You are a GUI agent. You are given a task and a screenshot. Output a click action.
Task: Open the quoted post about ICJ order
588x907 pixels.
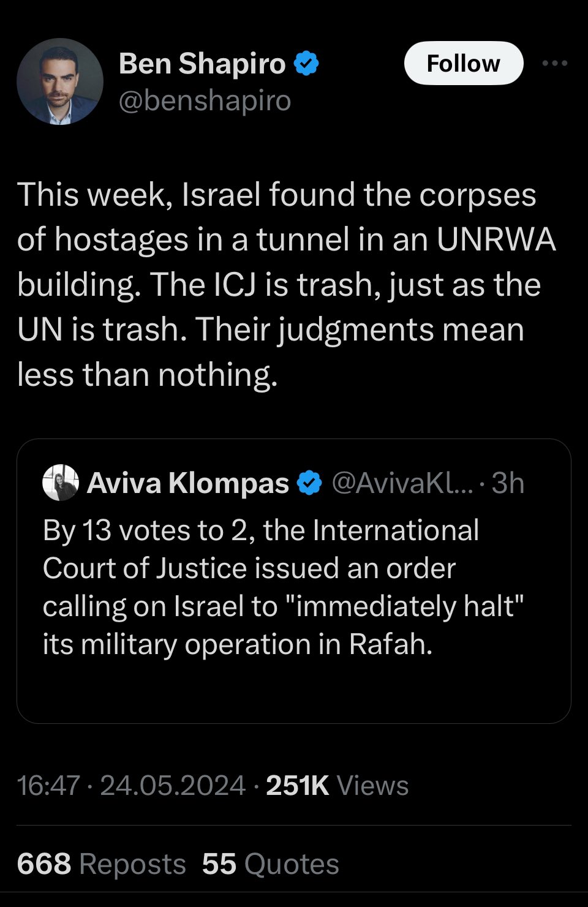click(x=294, y=581)
